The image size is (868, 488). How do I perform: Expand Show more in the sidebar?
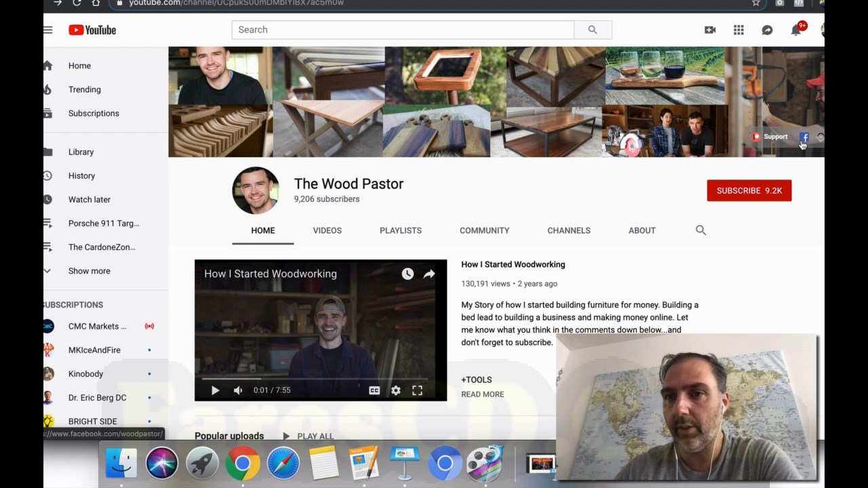click(x=89, y=271)
